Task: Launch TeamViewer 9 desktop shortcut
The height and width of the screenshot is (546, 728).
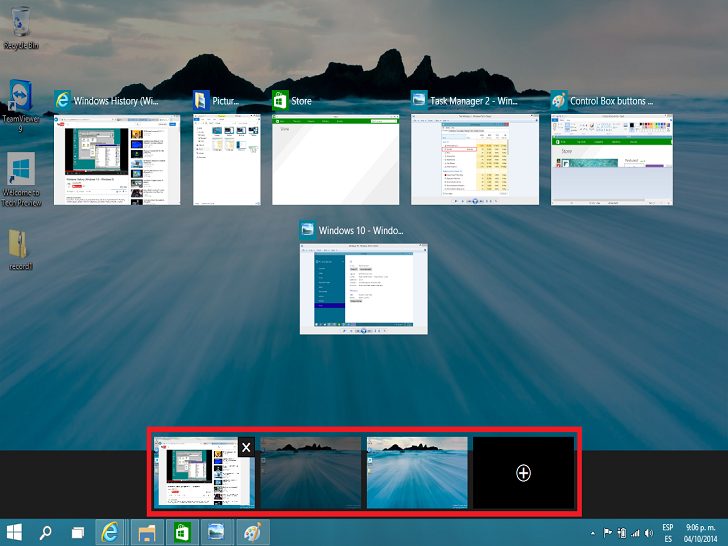Action: coord(20,106)
